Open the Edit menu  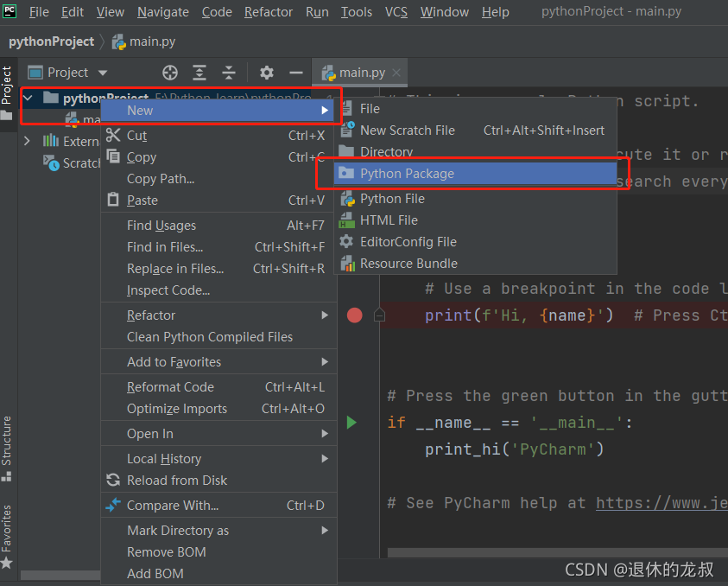(73, 11)
